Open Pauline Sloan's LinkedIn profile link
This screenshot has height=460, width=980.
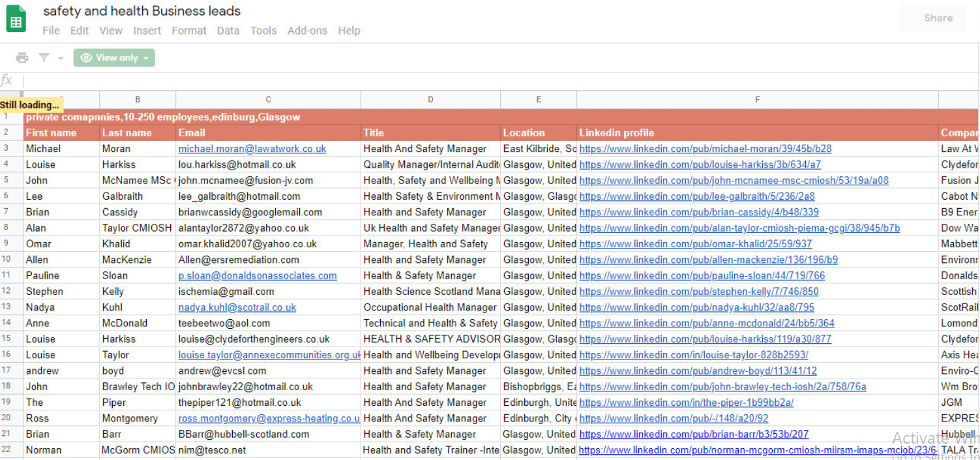click(x=702, y=276)
